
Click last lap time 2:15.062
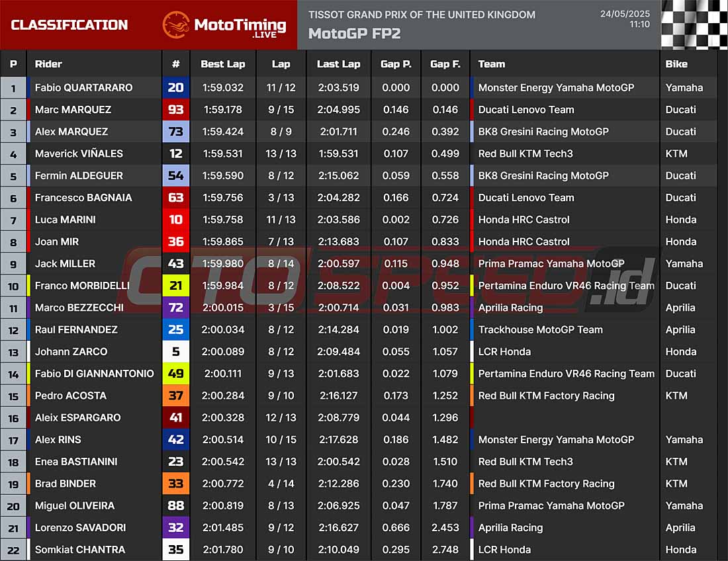pyautogui.click(x=338, y=175)
